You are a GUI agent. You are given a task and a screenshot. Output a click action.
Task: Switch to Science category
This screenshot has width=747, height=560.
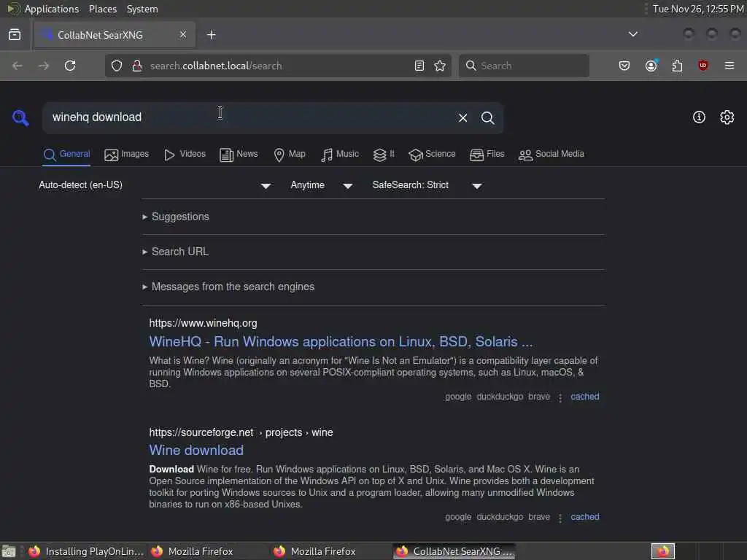coord(432,155)
